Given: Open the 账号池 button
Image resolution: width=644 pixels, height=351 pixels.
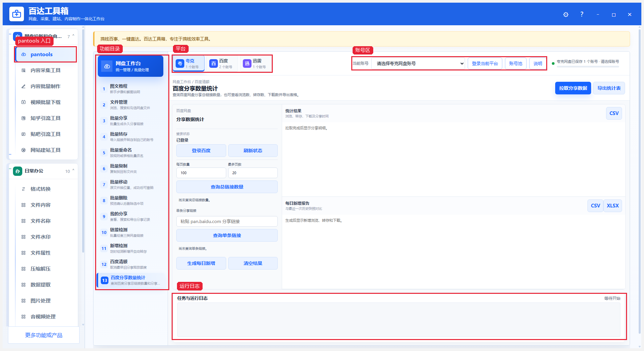Looking at the screenshot, I should pyautogui.click(x=516, y=63).
